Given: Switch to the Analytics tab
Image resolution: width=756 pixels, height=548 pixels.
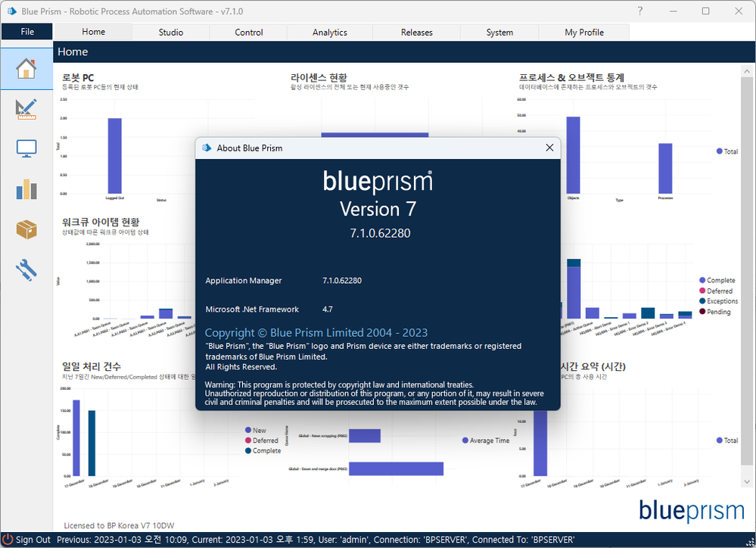Looking at the screenshot, I should 330,33.
